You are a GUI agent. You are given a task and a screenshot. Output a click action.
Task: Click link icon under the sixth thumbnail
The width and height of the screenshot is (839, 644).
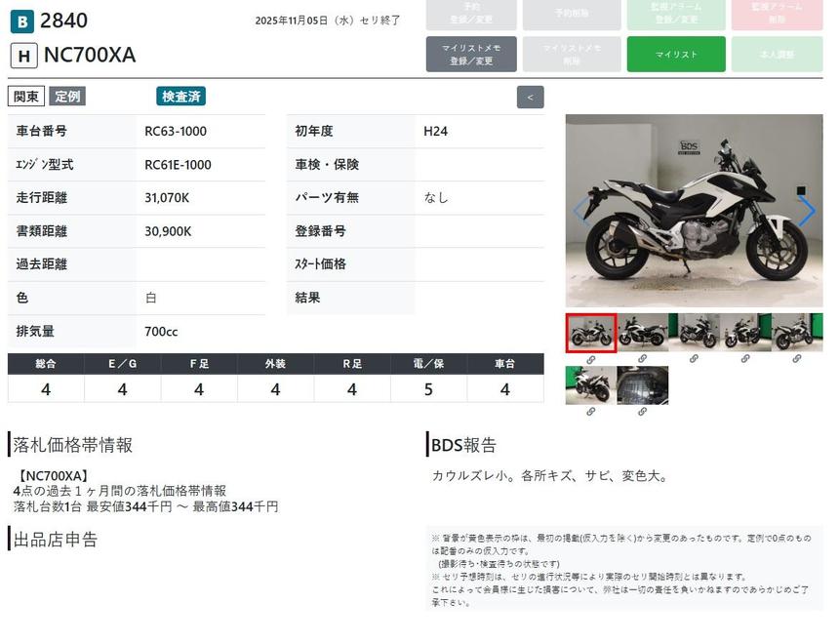[591, 412]
